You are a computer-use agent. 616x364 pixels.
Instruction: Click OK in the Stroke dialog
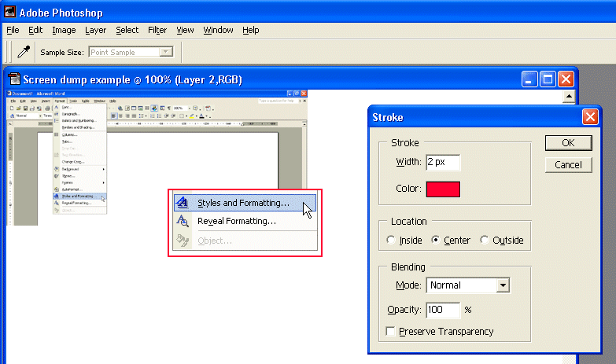click(x=568, y=143)
